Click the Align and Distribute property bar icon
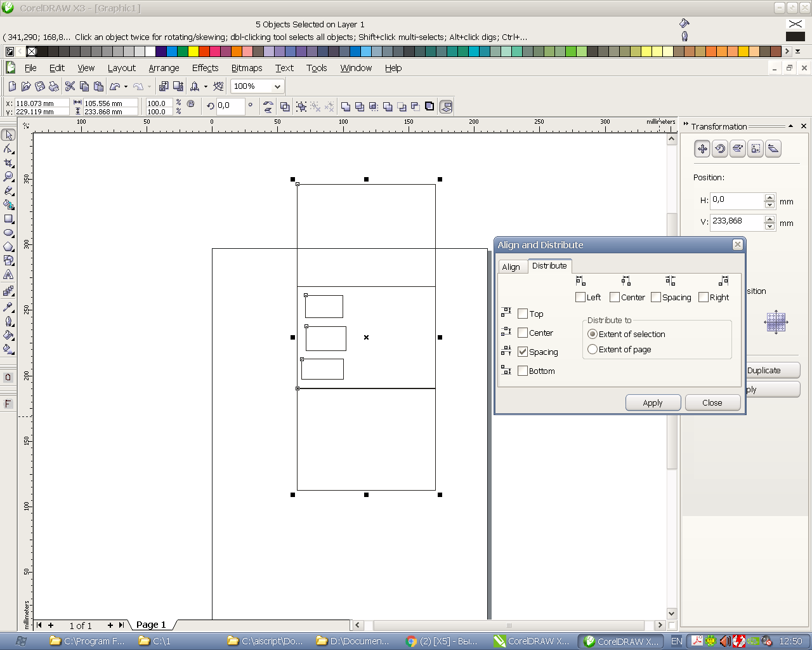 pos(446,107)
